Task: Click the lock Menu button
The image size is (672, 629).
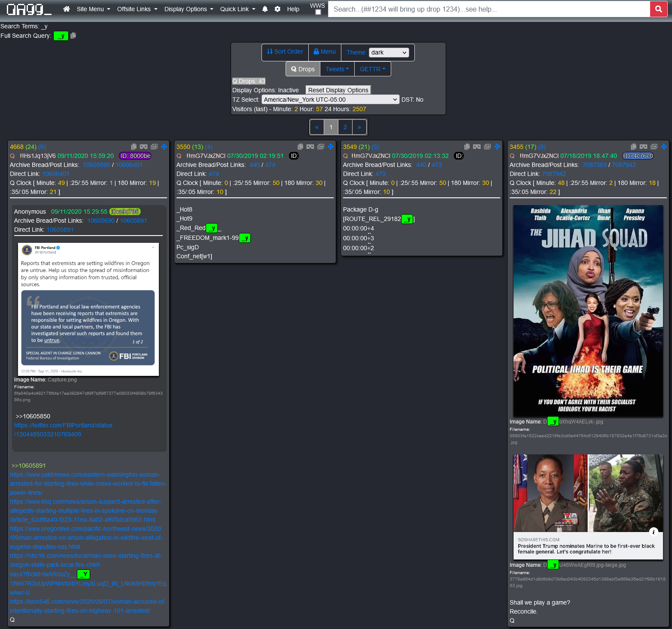Action: pos(325,52)
